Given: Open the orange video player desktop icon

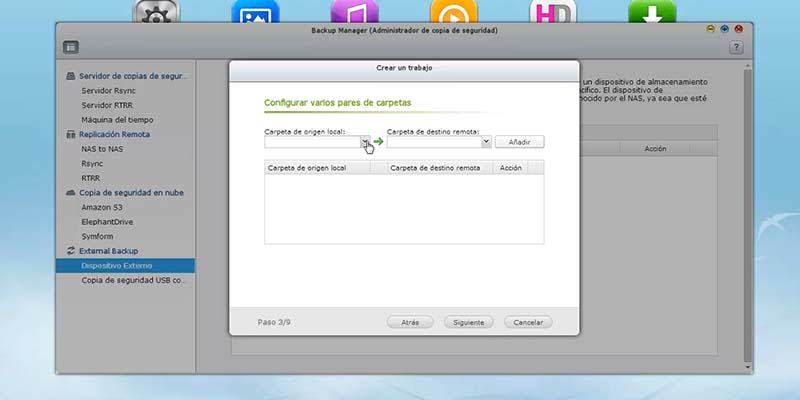Looking at the screenshot, I should tap(454, 11).
